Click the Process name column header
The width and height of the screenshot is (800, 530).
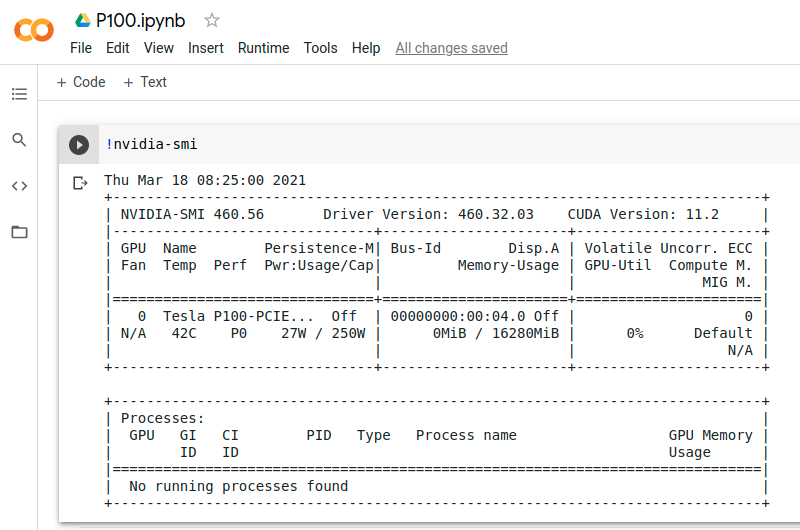466,435
